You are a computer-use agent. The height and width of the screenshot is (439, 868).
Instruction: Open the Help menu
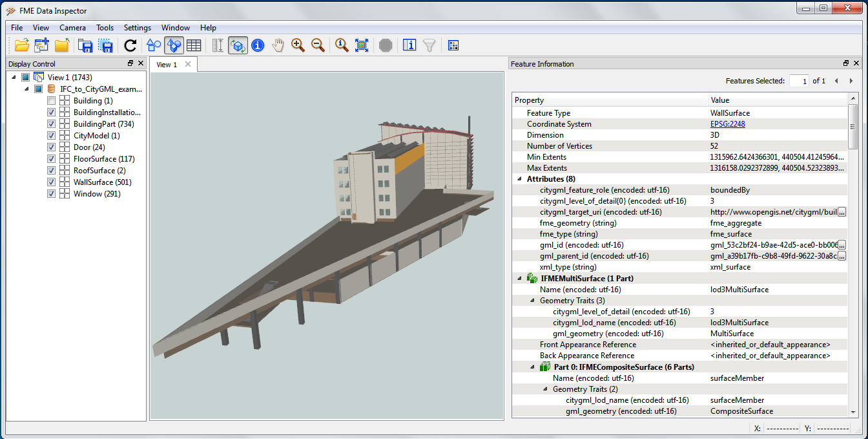208,28
